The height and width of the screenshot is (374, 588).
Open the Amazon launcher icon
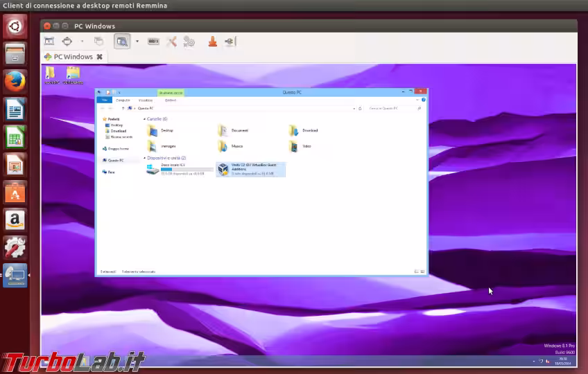tap(15, 220)
